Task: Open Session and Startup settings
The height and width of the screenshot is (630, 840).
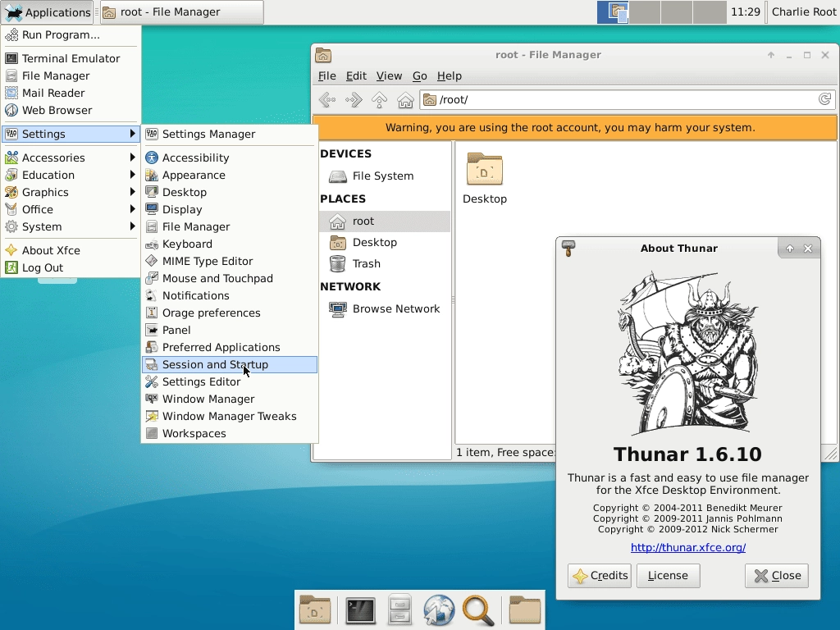Action: 230,365
